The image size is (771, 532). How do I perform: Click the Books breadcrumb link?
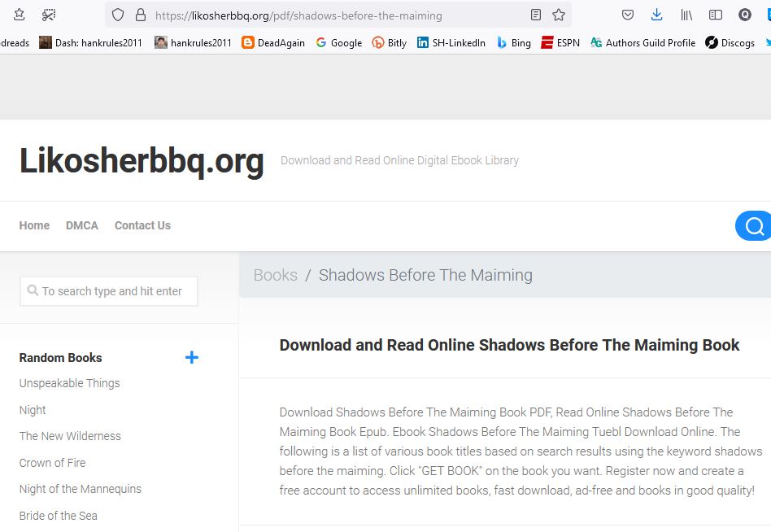[x=275, y=275]
